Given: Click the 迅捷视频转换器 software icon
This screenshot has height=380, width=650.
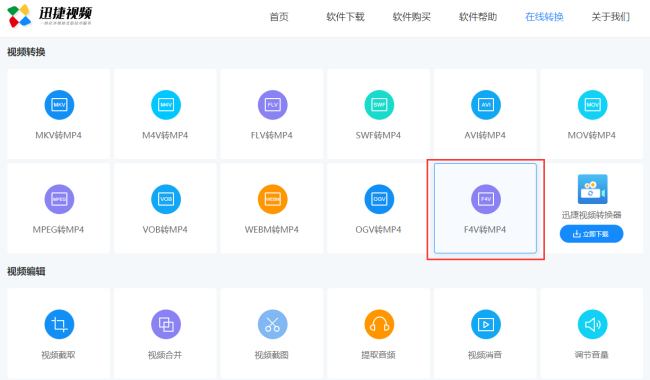Looking at the screenshot, I should (592, 189).
